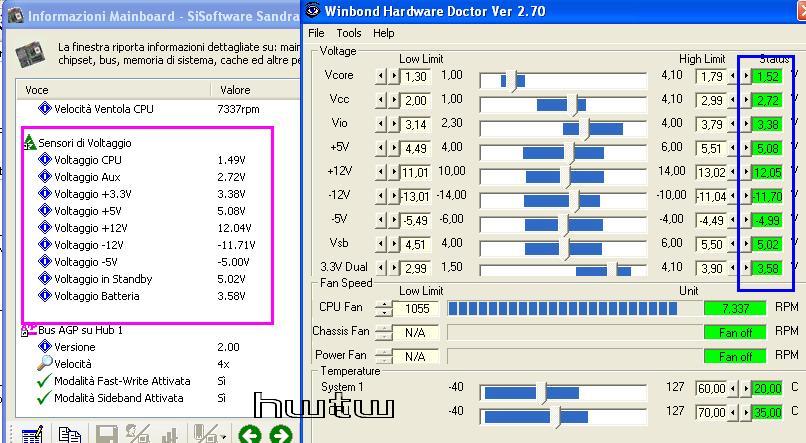Go forward with the green right arrow
The image size is (806, 443).
tap(281, 435)
